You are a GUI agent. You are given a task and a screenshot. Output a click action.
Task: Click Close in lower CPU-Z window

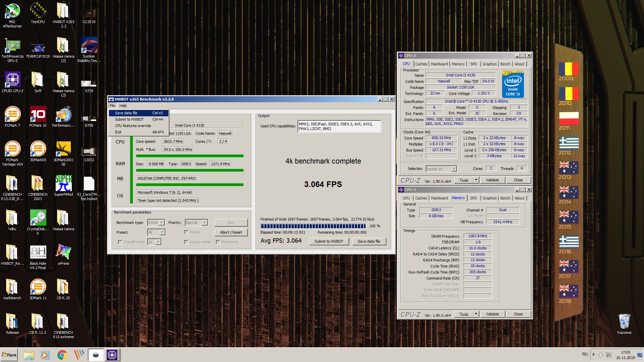(x=518, y=314)
